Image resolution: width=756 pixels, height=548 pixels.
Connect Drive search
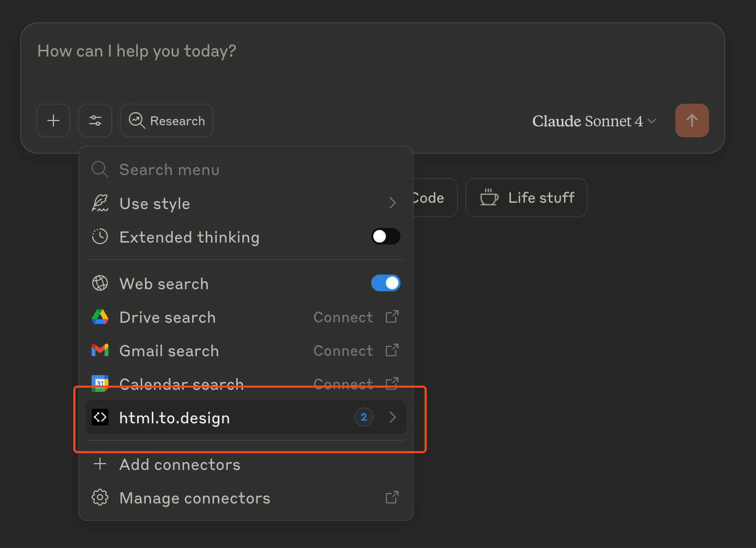tap(343, 317)
